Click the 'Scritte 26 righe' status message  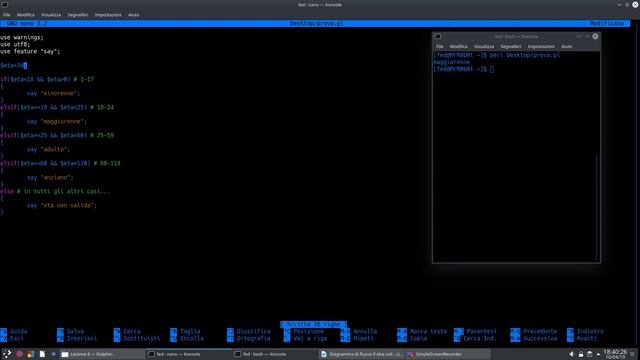point(313,324)
